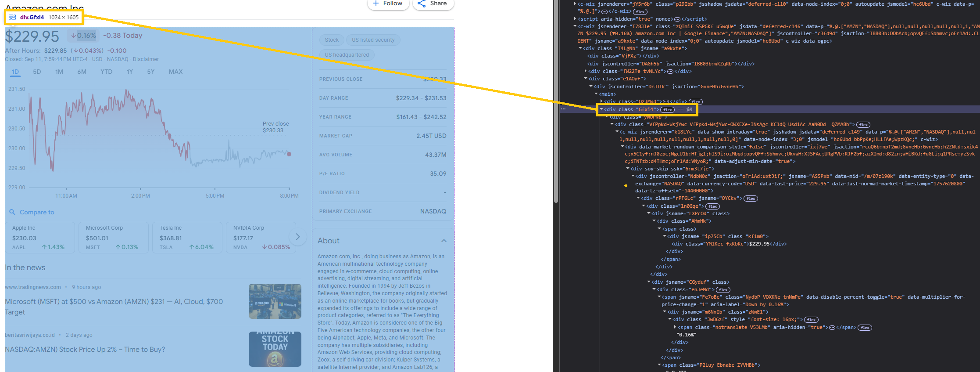Screen dimensions: 980x372
Task: Click the Share icon
Action: 422,4
